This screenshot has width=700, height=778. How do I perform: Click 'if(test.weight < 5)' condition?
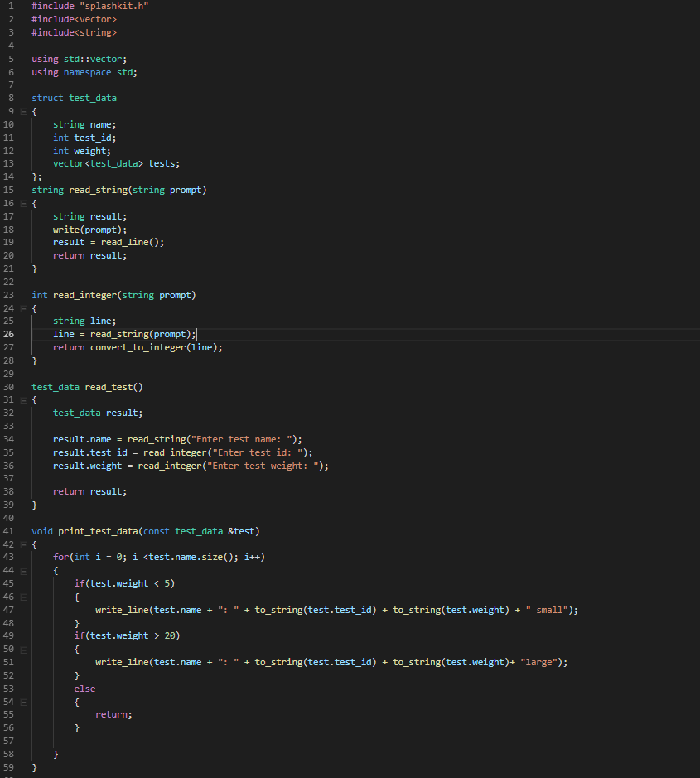(124, 583)
